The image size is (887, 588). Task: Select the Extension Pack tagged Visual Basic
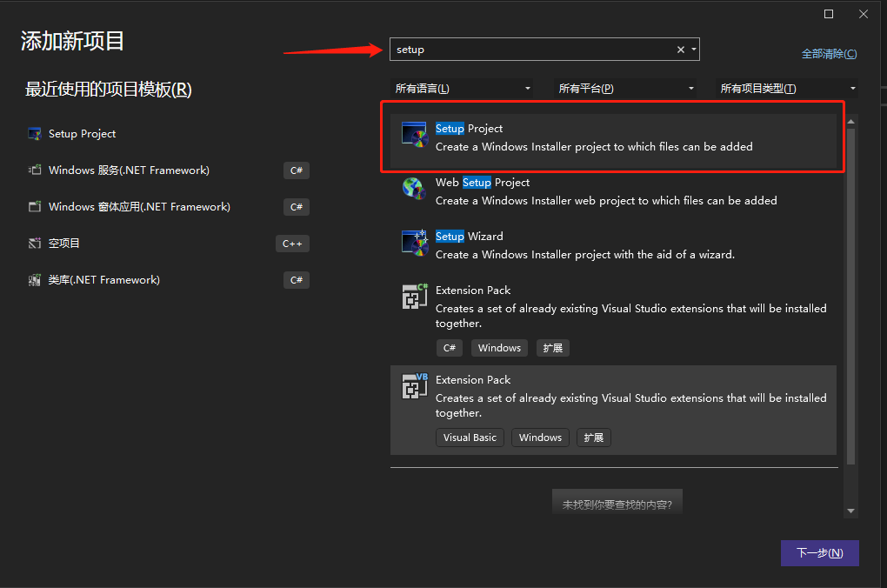(x=613, y=411)
